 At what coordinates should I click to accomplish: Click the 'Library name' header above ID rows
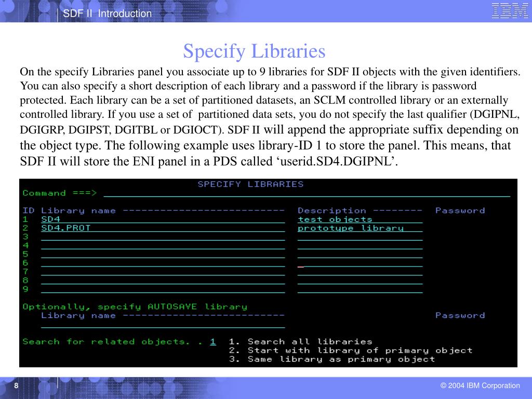point(78,211)
